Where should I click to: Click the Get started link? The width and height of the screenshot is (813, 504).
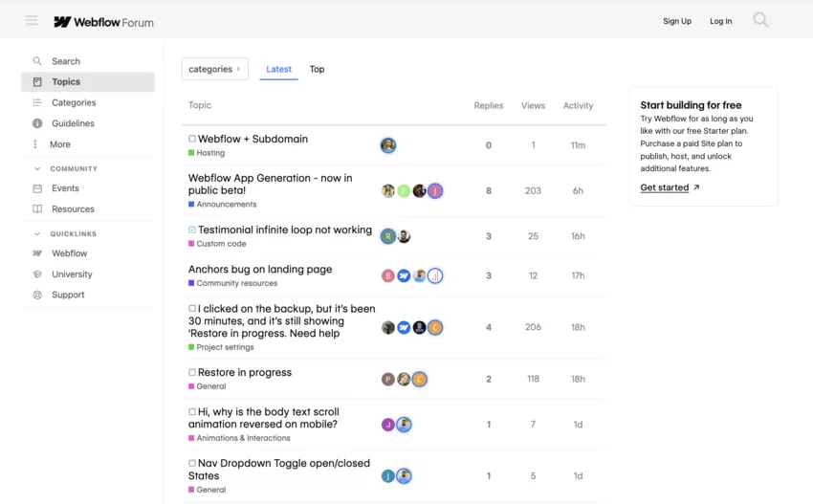pyautogui.click(x=665, y=187)
